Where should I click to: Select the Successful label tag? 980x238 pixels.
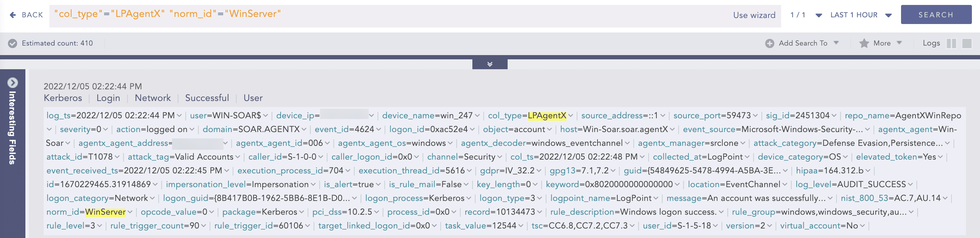point(207,98)
